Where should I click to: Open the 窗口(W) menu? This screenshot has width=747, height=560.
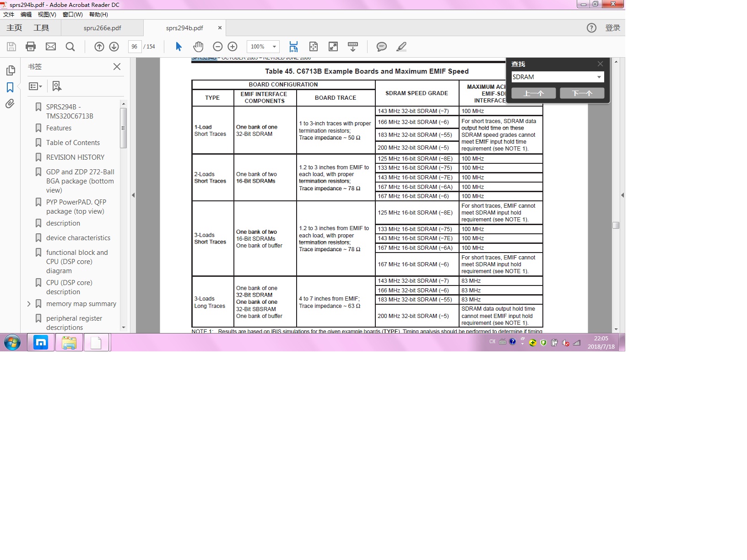[x=73, y=15]
